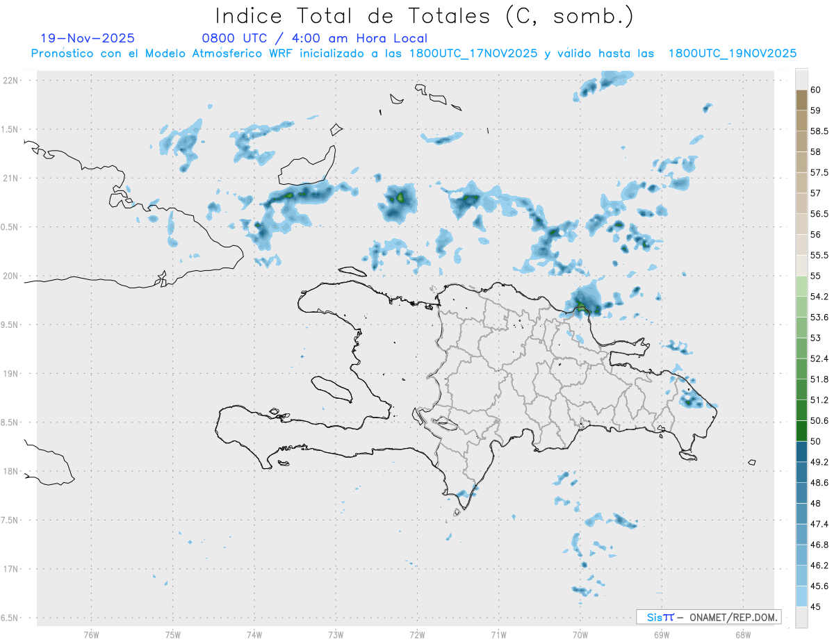The image size is (834, 644).
Task: Click the colorbar value "56.5"
Action: point(819,214)
